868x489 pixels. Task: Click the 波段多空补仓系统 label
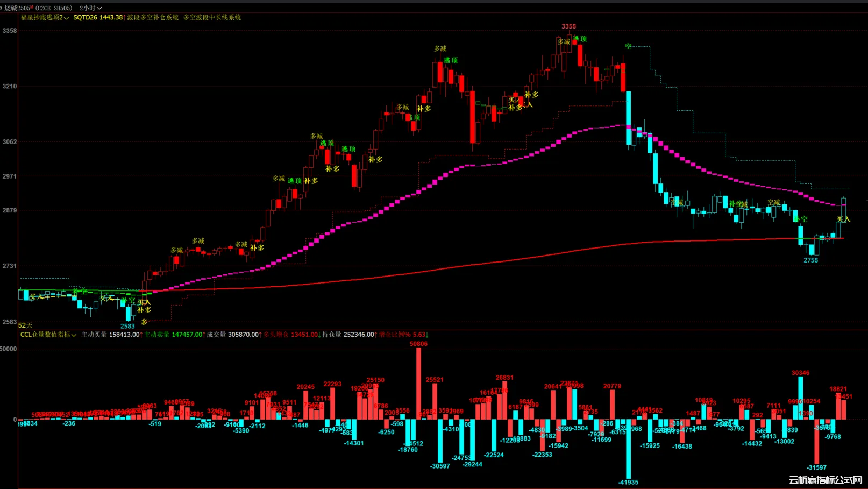153,18
